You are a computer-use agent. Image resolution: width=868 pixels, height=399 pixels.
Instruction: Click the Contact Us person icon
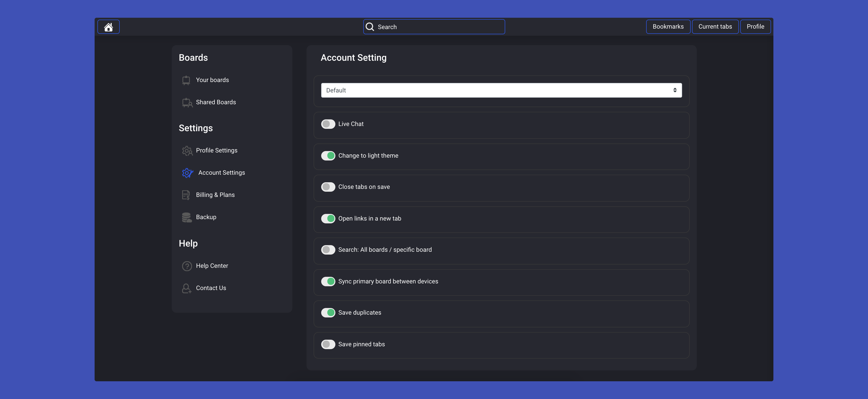pyautogui.click(x=186, y=288)
